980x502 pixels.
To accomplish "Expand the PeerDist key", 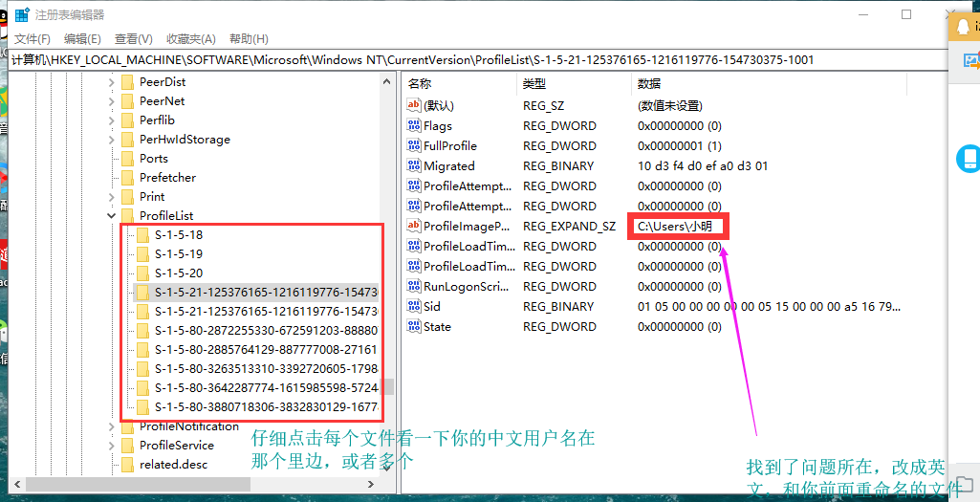I will click(x=111, y=82).
